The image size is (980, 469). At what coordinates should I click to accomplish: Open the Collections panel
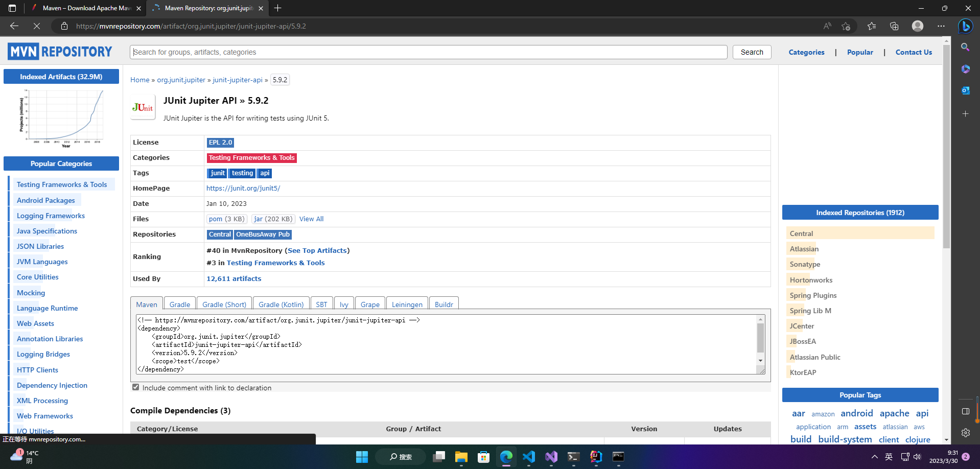(x=894, y=26)
